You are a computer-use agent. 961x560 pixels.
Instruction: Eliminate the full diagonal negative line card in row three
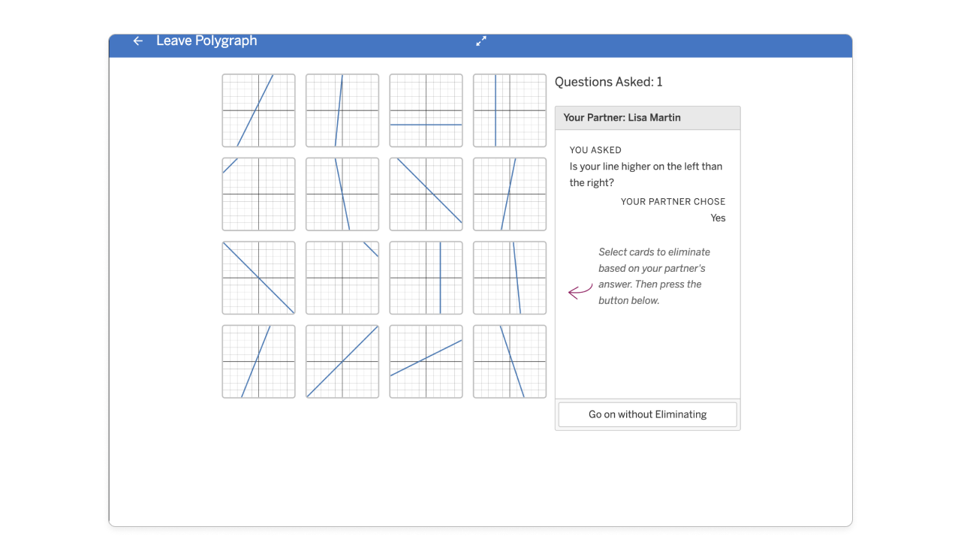click(258, 278)
